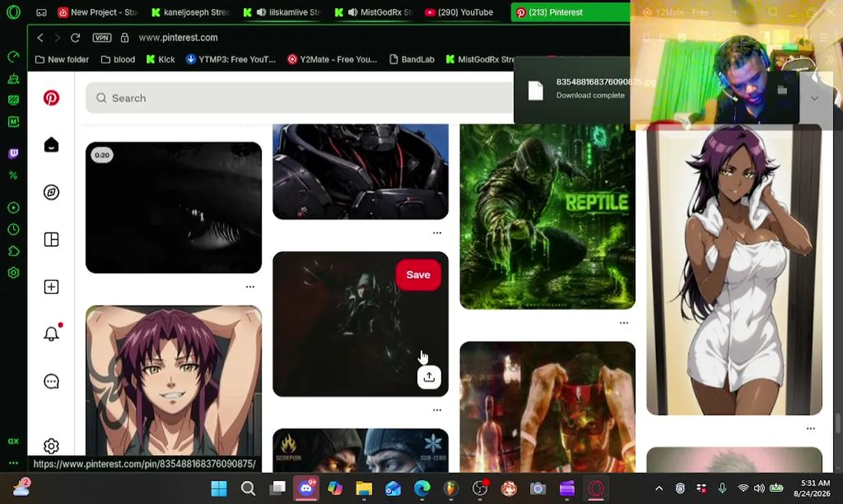Open more options below the black robot pin

pos(437,233)
